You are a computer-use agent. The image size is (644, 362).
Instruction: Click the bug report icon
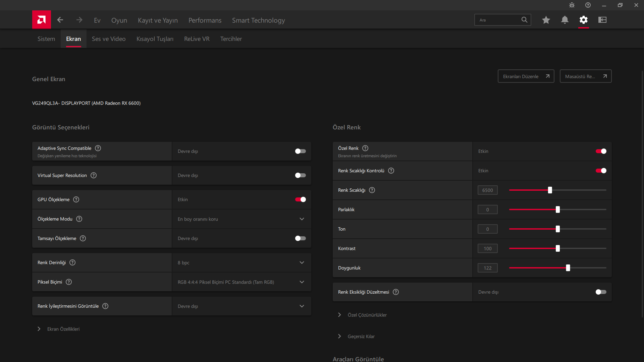click(x=572, y=5)
